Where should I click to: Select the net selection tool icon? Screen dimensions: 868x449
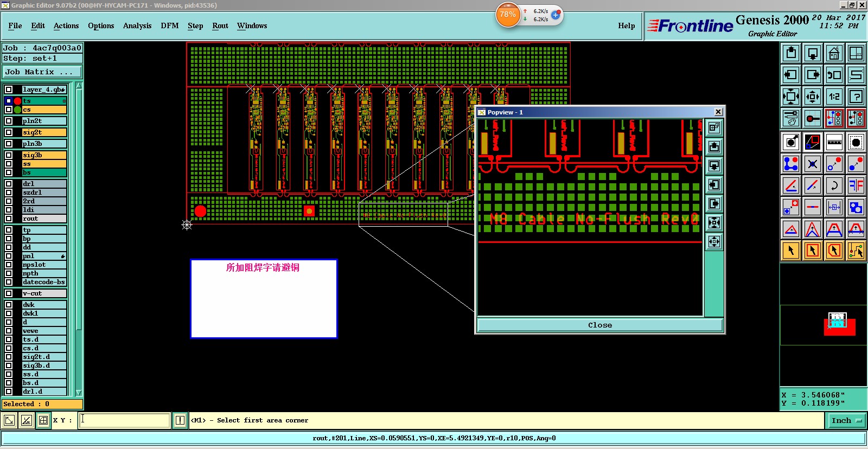coord(856,251)
